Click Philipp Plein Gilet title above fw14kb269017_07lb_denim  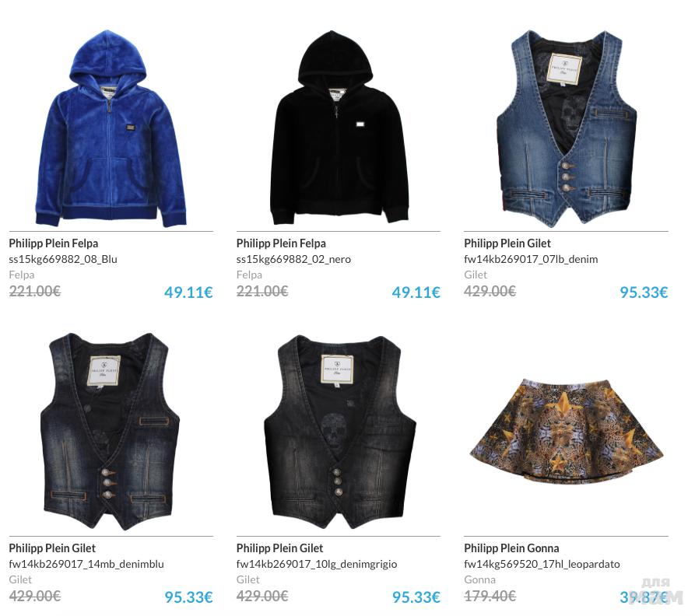[x=507, y=243]
